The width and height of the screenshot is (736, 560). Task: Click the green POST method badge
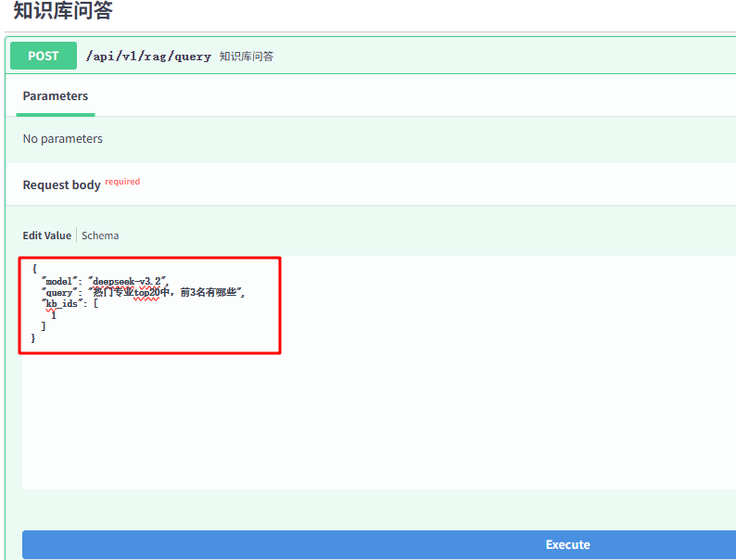[44, 56]
